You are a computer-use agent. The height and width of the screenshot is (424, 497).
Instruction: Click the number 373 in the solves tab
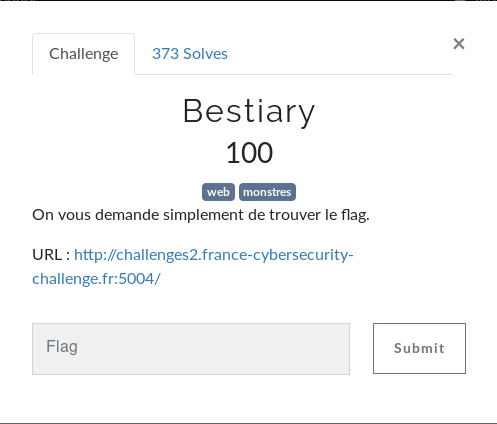165,54
